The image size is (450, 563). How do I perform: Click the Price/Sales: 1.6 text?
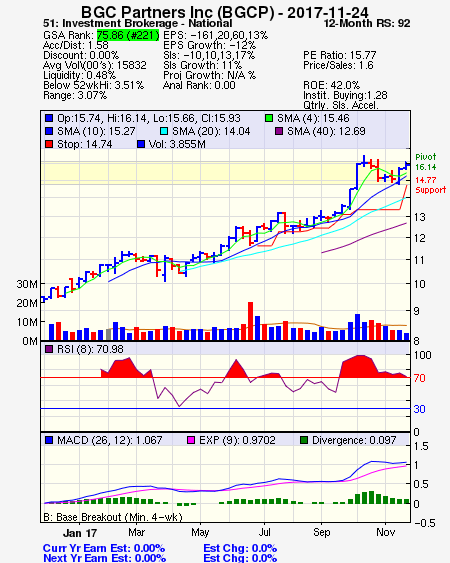click(x=338, y=65)
